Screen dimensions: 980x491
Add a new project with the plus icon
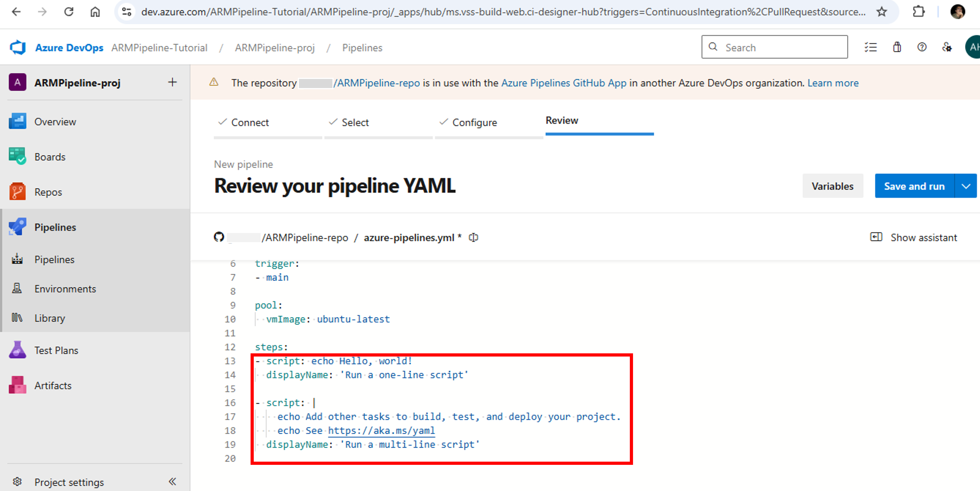click(173, 82)
